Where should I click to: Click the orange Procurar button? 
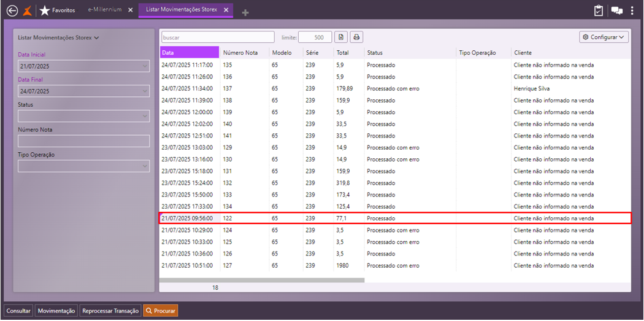point(161,311)
